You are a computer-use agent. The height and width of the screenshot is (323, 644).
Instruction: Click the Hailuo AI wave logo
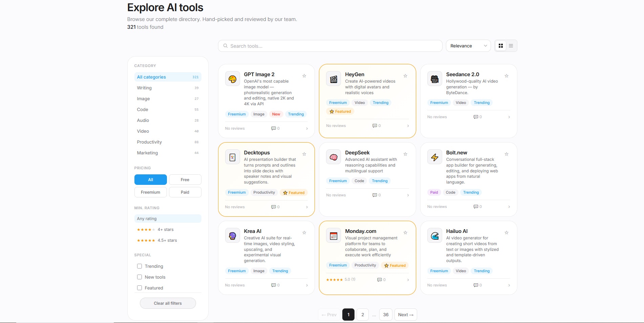(x=435, y=236)
